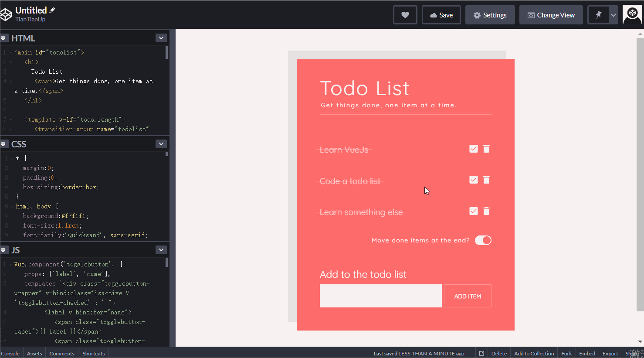The width and height of the screenshot is (644, 358).
Task: Uncheck 'Learn something else' checkbox
Action: coord(474,211)
